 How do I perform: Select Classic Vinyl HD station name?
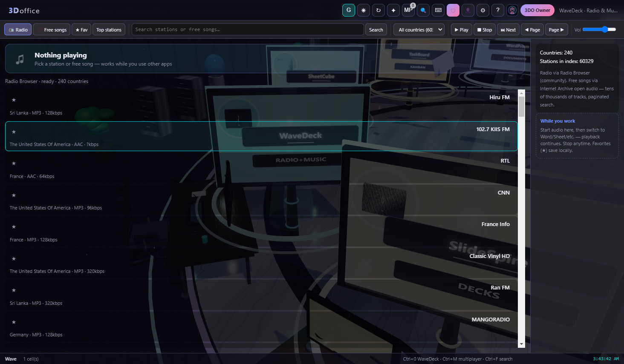[490, 256]
